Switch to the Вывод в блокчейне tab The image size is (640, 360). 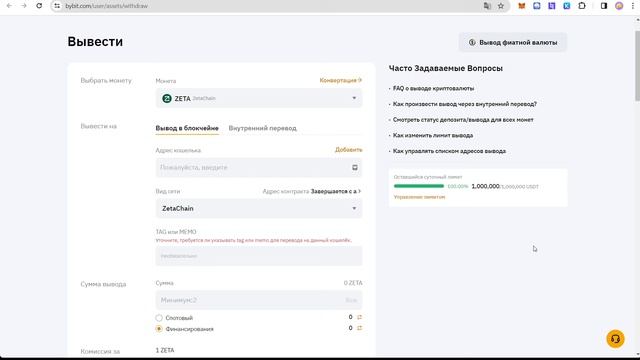(x=187, y=128)
